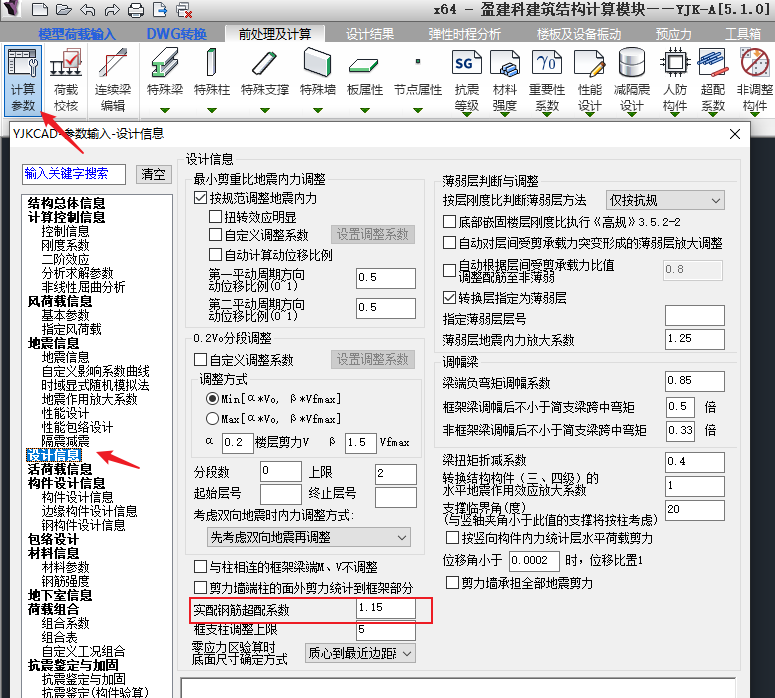
Task: Click the printer with red X icon
Action: click(184, 9)
